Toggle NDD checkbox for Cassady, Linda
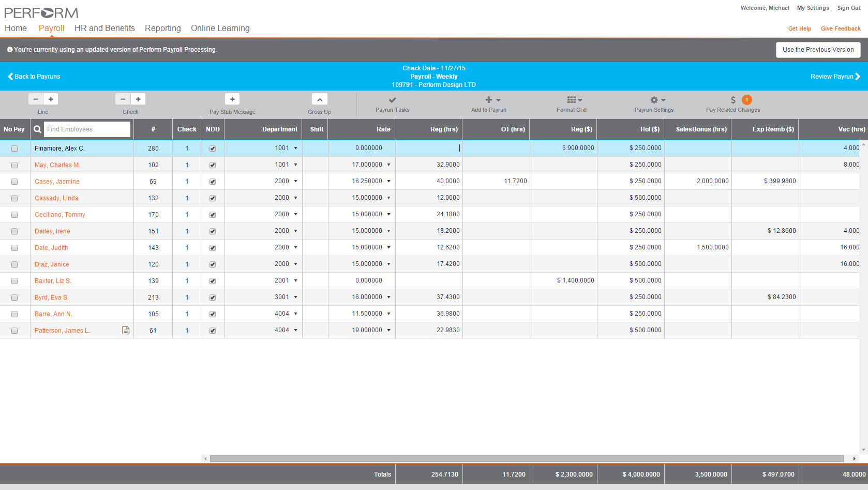 [x=213, y=198]
